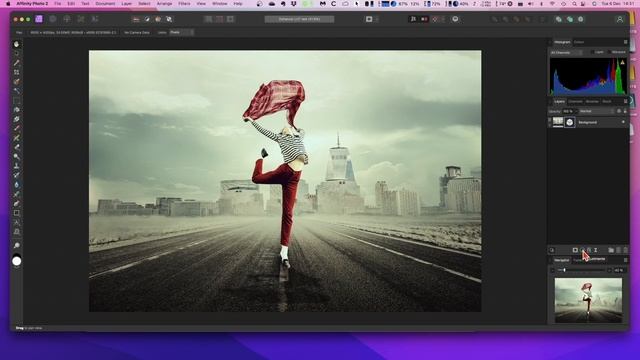Apply Auto Colours from toolbar
The width and height of the screenshot is (640, 360).
coord(158,19)
